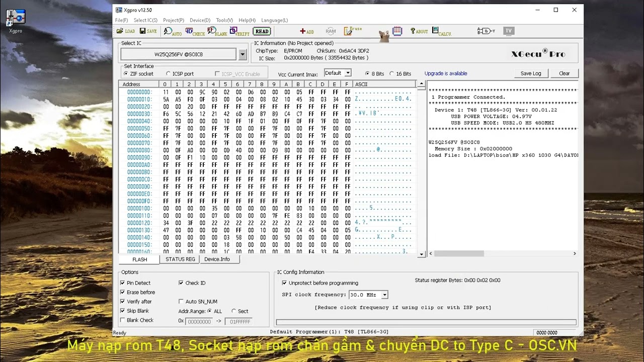
Task: Click the W25Q256FV @SOIC8 chip button
Action: click(179, 54)
